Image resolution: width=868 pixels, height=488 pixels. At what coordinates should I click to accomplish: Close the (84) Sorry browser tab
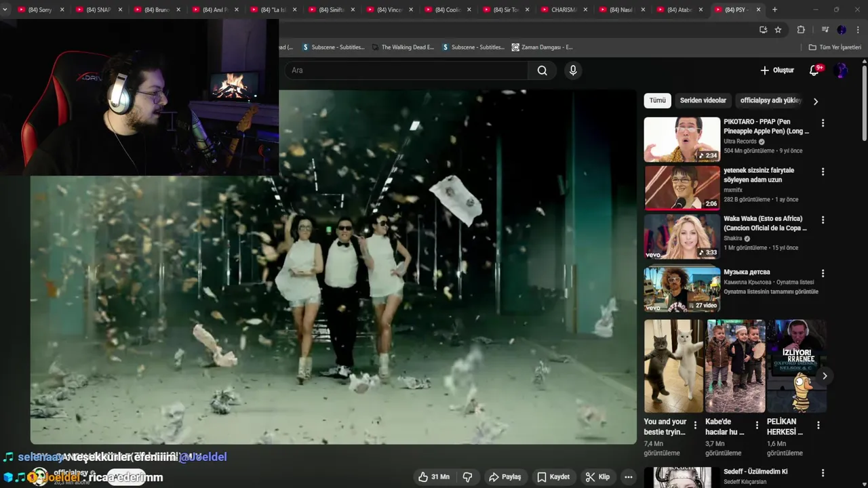[62, 9]
